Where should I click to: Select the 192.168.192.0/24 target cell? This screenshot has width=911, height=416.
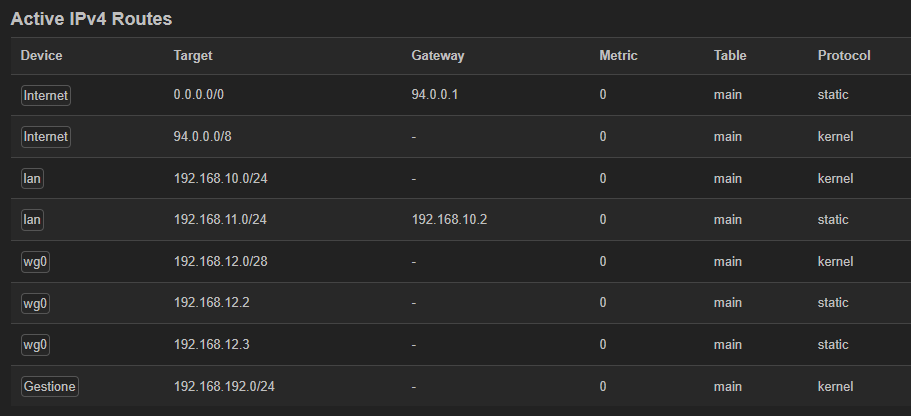pos(224,386)
